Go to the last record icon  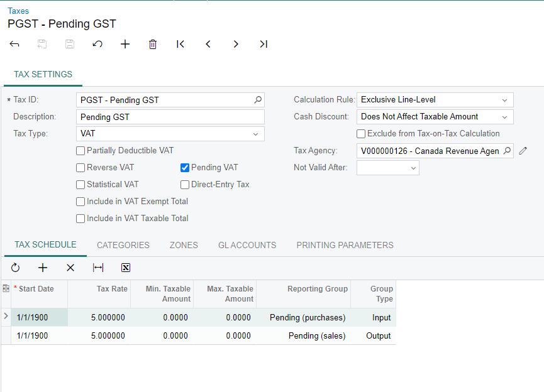pyautogui.click(x=264, y=44)
